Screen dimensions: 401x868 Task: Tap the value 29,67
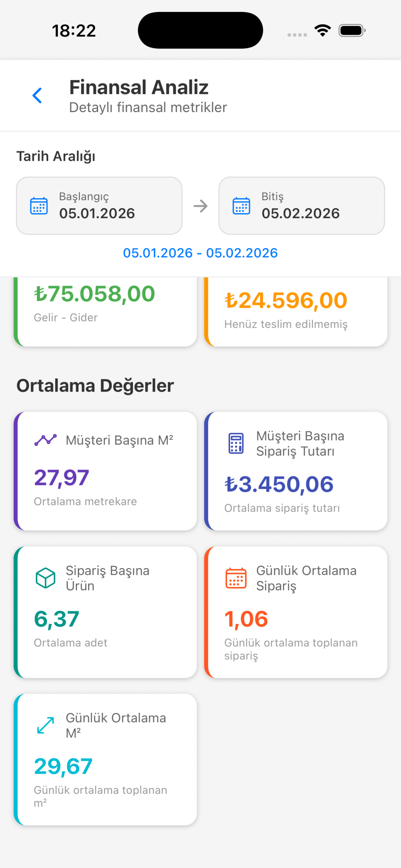coord(63,766)
